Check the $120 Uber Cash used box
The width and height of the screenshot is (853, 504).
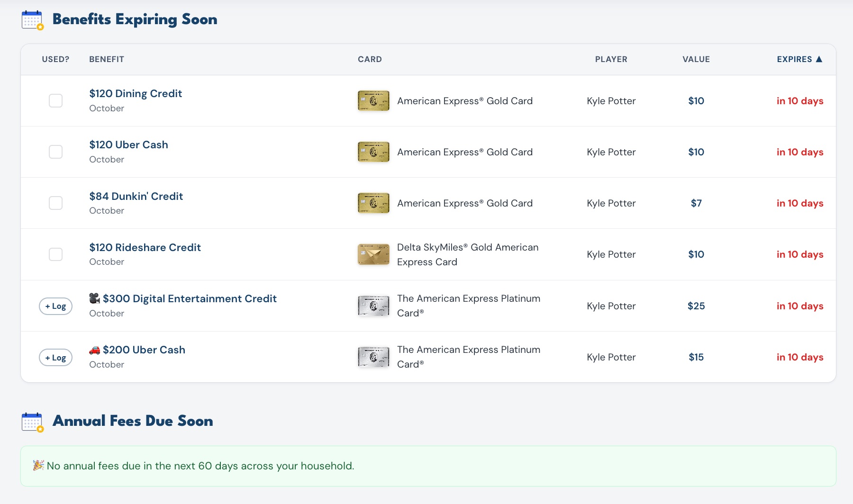56,152
